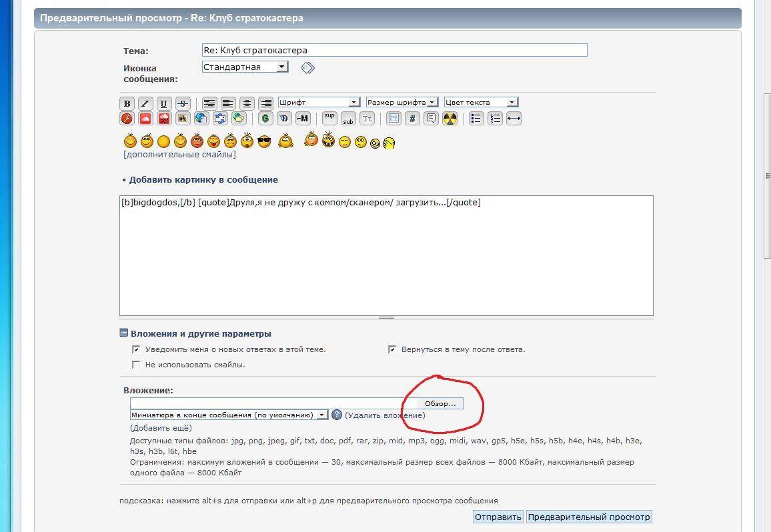Click the Предварительный просмотр button
This screenshot has height=532, width=771.
tap(588, 517)
